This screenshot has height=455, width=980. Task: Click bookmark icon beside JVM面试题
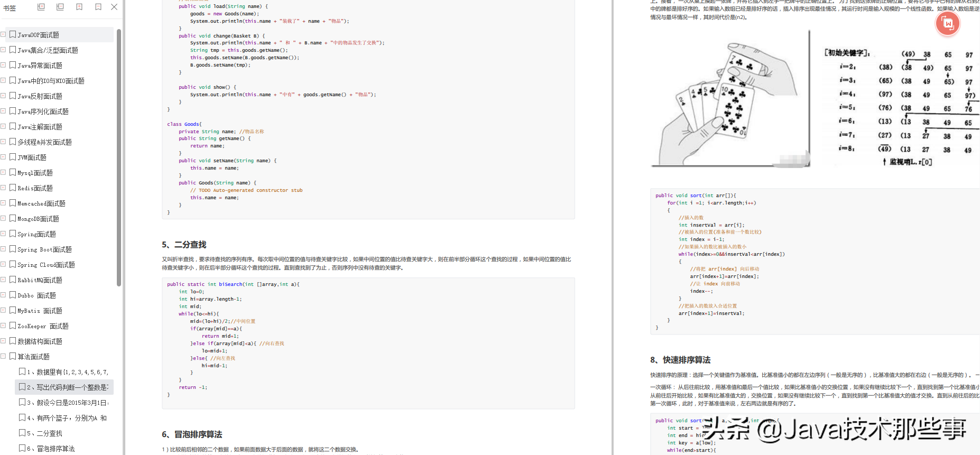pos(13,157)
